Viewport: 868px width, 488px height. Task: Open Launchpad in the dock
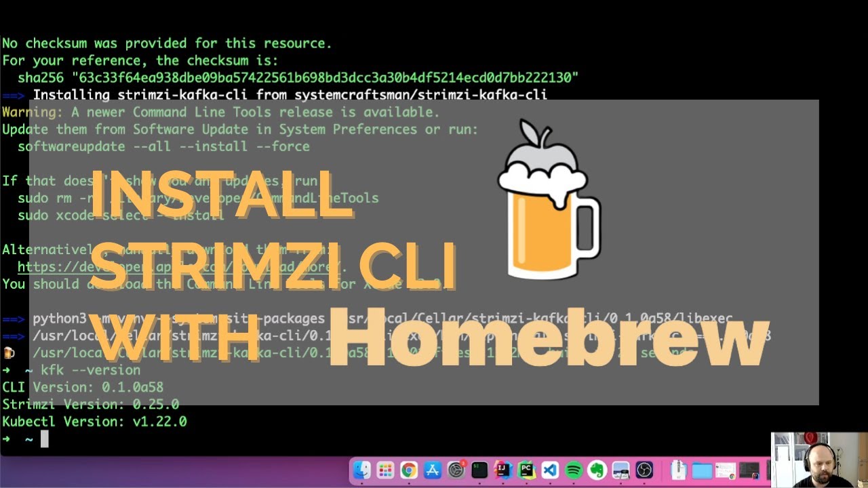click(x=385, y=470)
